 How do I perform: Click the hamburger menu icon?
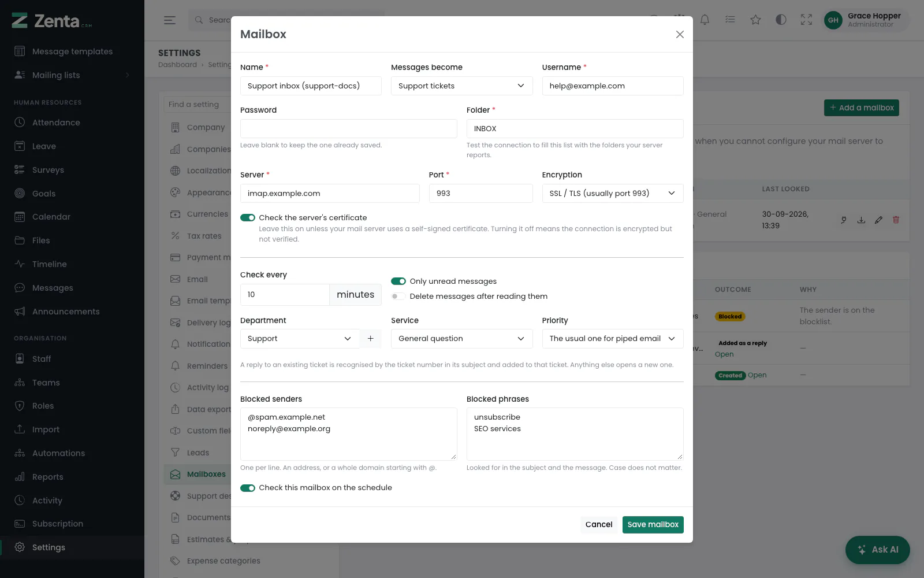coord(169,20)
